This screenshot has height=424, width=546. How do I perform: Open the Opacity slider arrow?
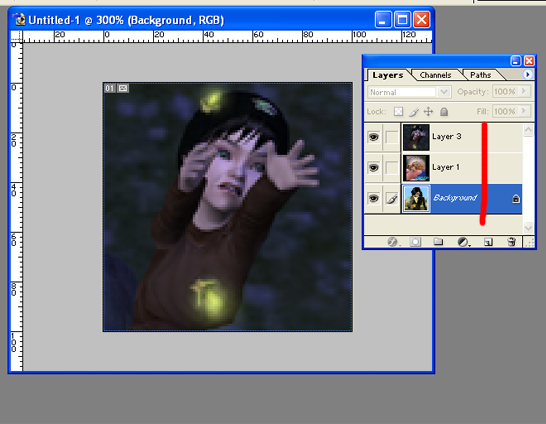point(524,92)
